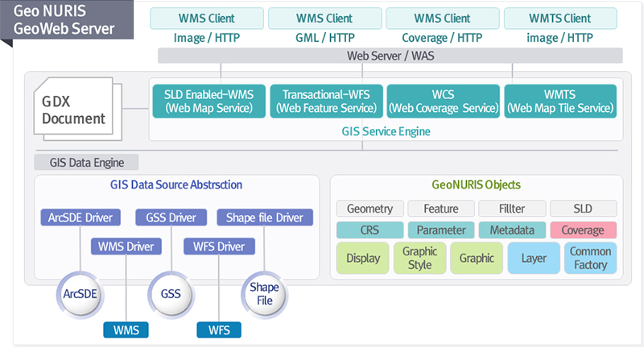The width and height of the screenshot is (644, 348).
Task: Select the Fillter object box
Action: pyautogui.click(x=512, y=209)
